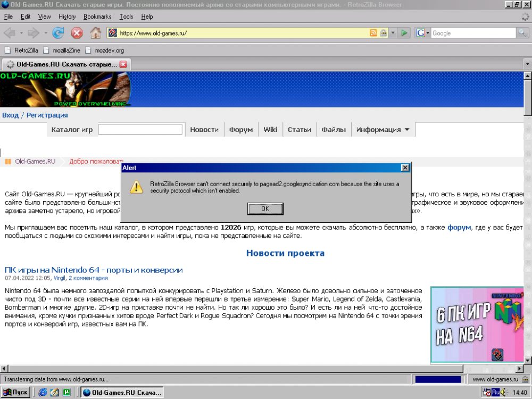Open the Форум navigation link
The image size is (532, 399).
241,130
